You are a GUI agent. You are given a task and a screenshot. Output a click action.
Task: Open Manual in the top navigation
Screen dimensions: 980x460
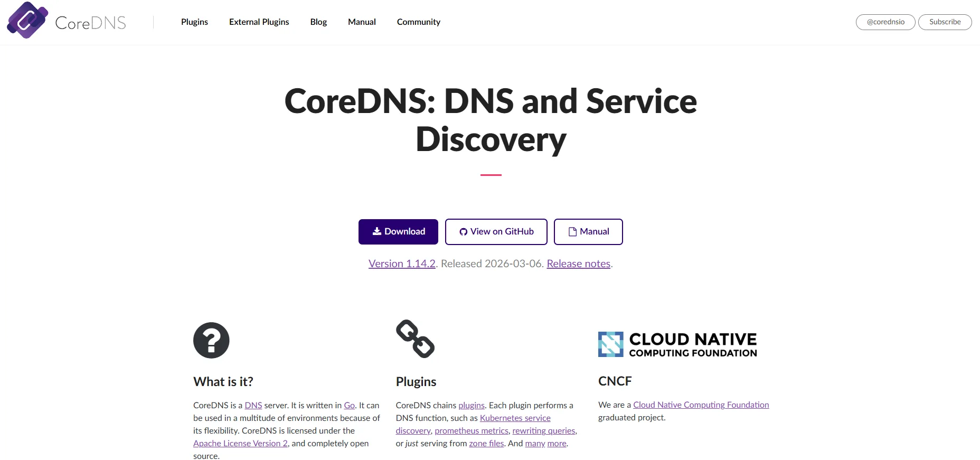[x=362, y=22]
